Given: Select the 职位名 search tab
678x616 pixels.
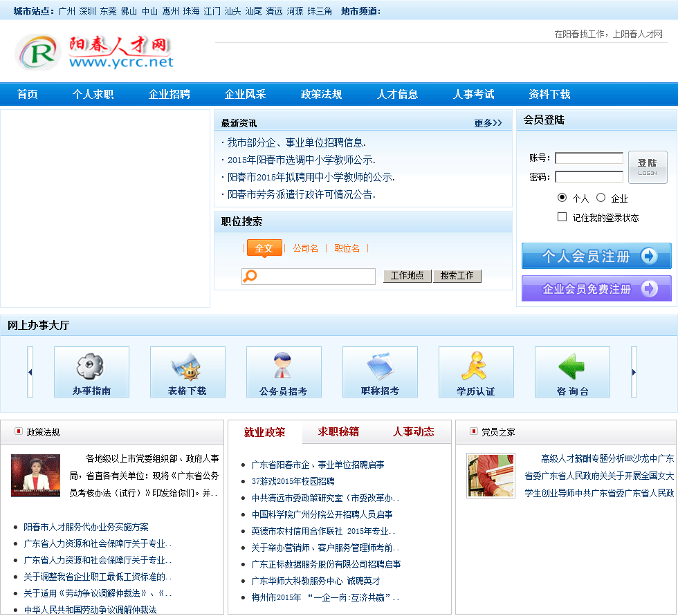Looking at the screenshot, I should click(347, 248).
